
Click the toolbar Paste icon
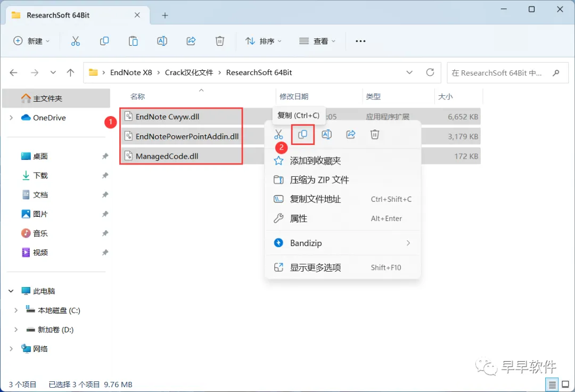pyautogui.click(x=133, y=41)
